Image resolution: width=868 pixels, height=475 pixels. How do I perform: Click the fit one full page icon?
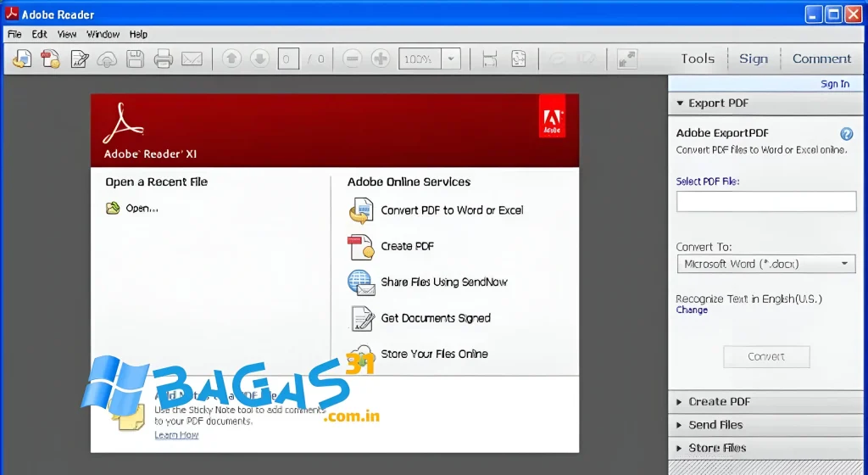(519, 59)
